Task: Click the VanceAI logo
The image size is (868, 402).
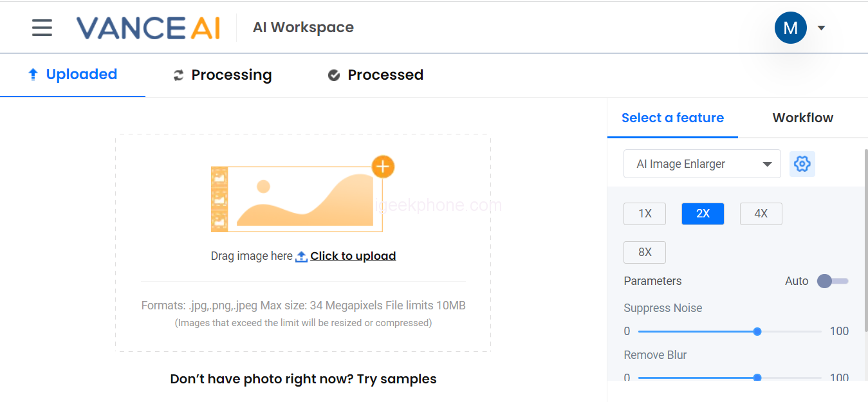Action: (148, 28)
